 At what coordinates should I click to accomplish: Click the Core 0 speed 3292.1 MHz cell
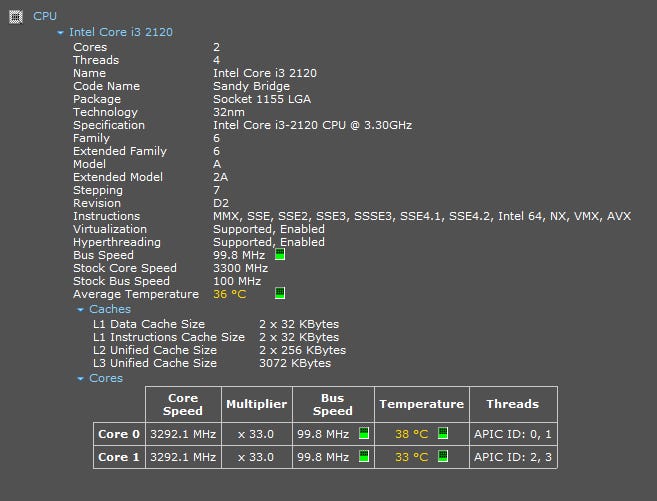pos(183,434)
